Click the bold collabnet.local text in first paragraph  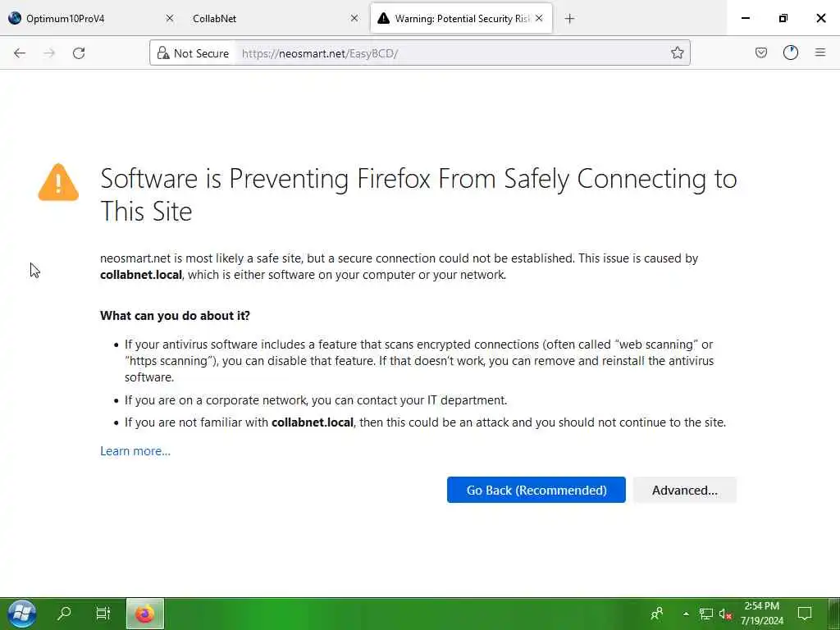point(141,275)
